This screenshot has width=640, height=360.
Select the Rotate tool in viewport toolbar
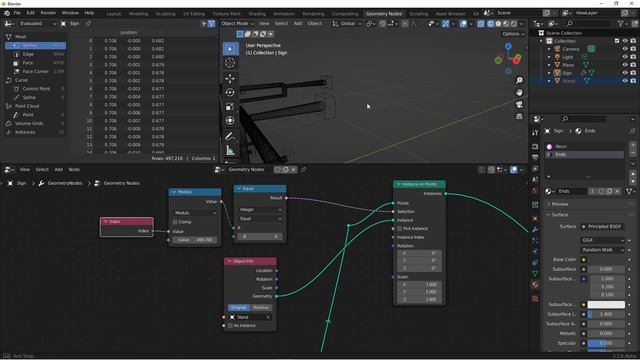(x=230, y=92)
